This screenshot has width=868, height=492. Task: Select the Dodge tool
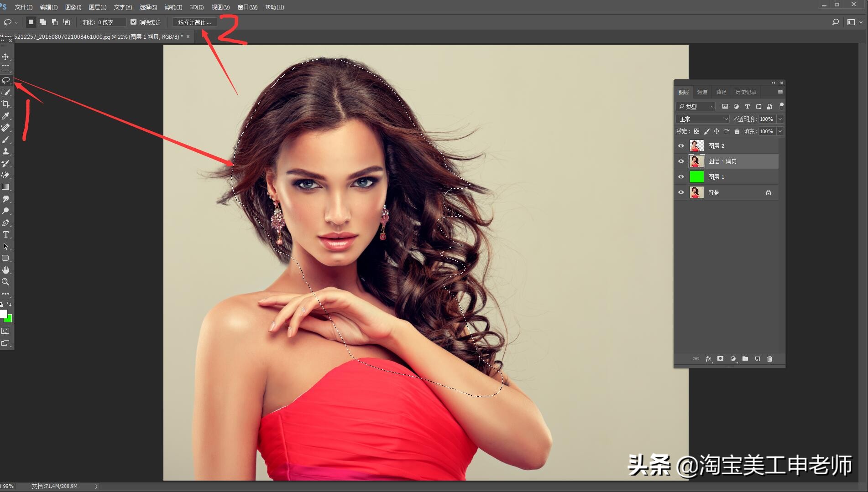click(x=5, y=211)
